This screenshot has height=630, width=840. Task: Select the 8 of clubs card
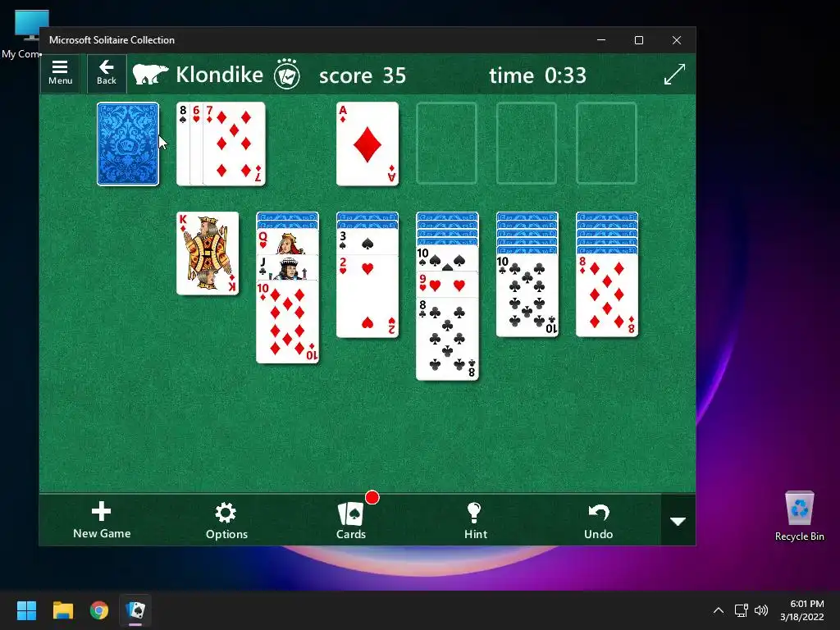point(447,339)
